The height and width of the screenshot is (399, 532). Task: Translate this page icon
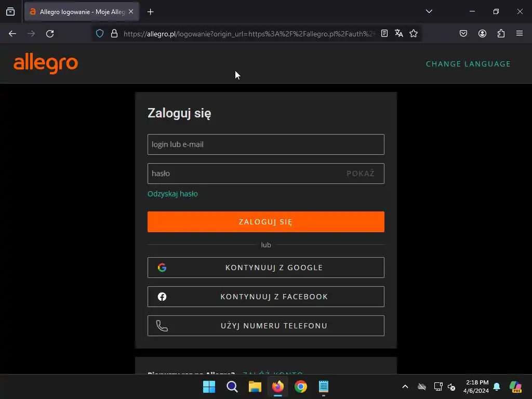pos(399,33)
